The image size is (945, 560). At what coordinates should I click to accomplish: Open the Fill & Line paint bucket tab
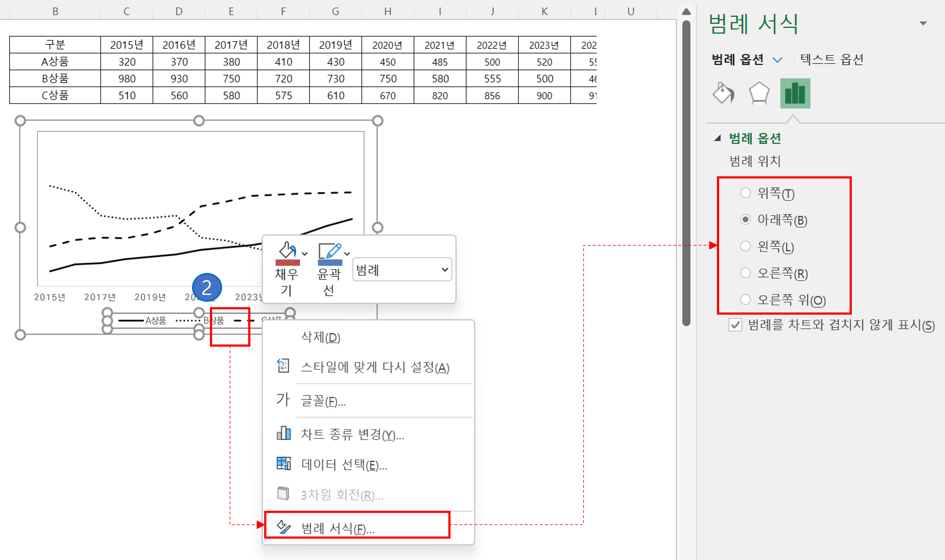click(723, 93)
